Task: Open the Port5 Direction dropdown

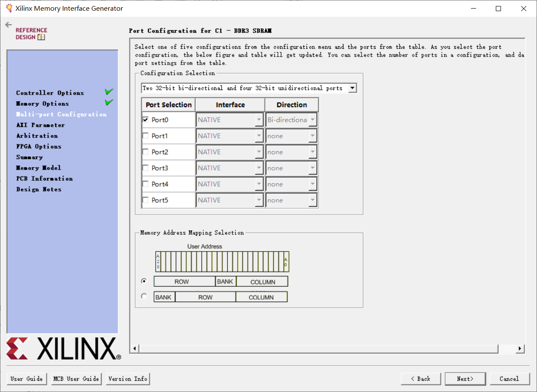Action: click(291, 200)
